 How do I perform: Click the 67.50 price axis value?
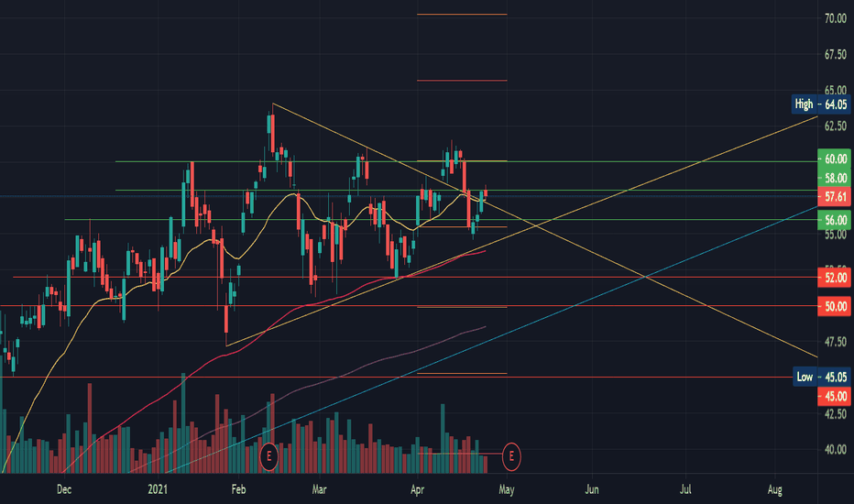coord(836,54)
